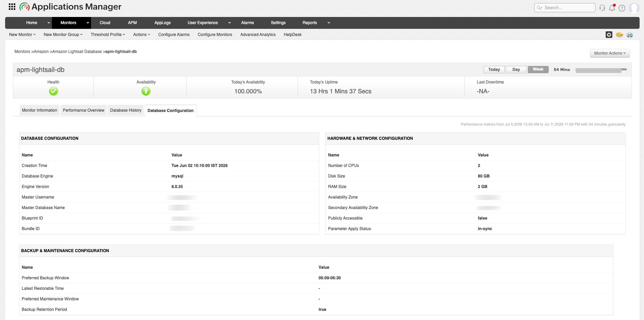Open the Actions dropdown
644x320 pixels.
[142, 35]
